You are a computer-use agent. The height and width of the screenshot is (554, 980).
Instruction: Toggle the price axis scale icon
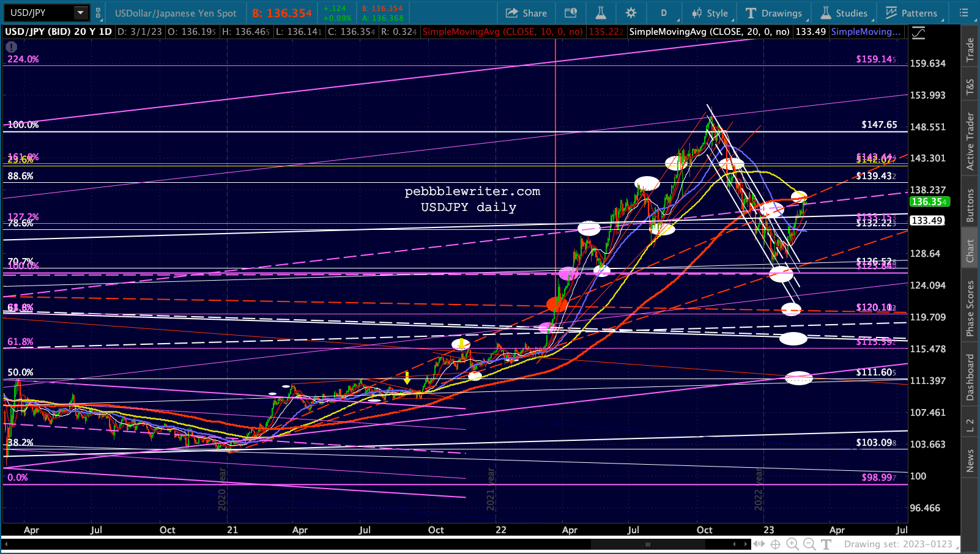pyautogui.click(x=918, y=33)
